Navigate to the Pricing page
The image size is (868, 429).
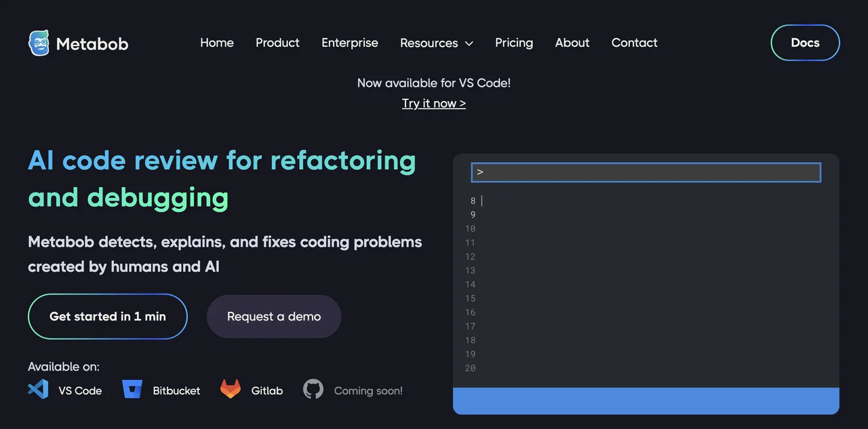514,43
